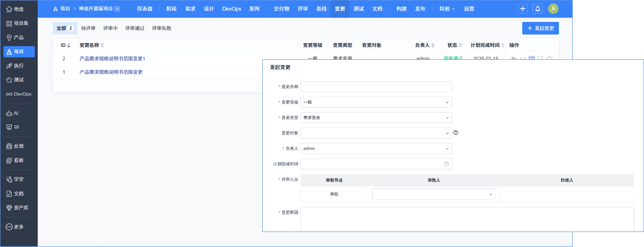This screenshot has height=247, width=644.
Task: Filter list by 全部
Action: click(65, 28)
